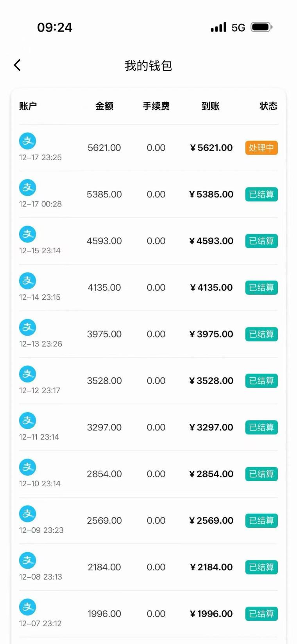Image resolution: width=297 pixels, height=644 pixels.
Task: Select the 到账 column header
Action: pos(210,106)
